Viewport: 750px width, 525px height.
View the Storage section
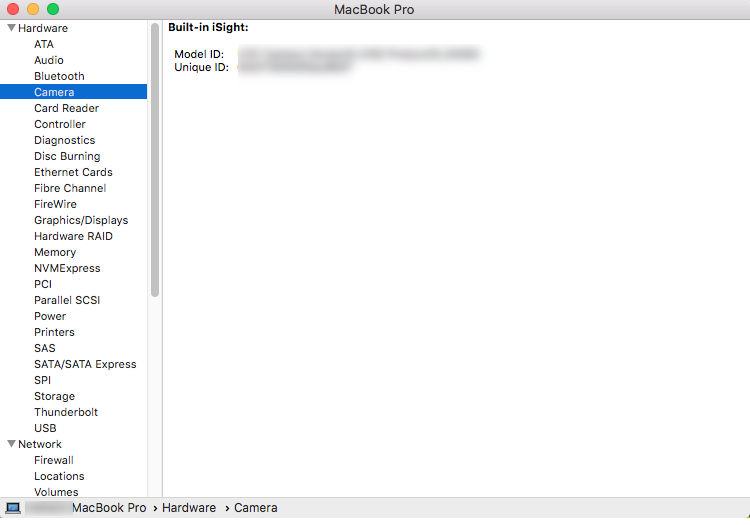pyautogui.click(x=54, y=396)
